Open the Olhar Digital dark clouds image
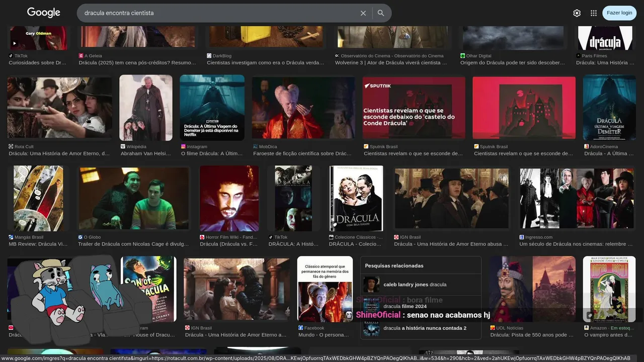Screen dimensions: 644x362 coord(513,38)
